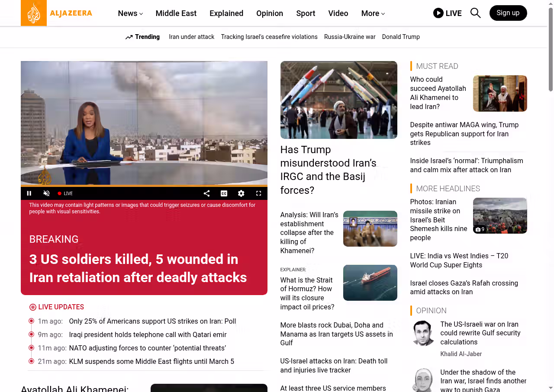Click the Al Jazeera logo
Image resolution: width=554 pixels, height=392 pixels.
click(57, 13)
